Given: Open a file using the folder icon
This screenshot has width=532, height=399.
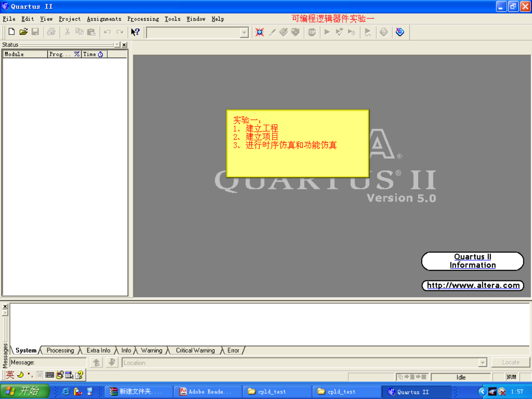Looking at the screenshot, I should [24, 32].
